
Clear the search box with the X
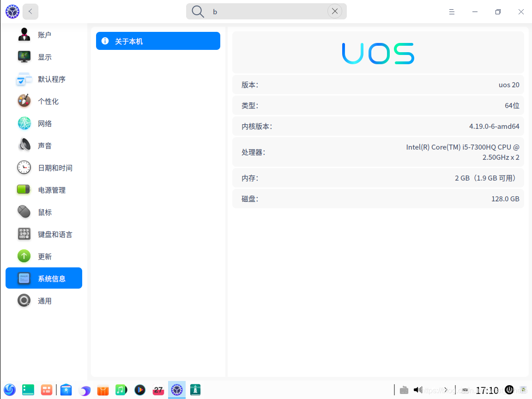pos(335,12)
